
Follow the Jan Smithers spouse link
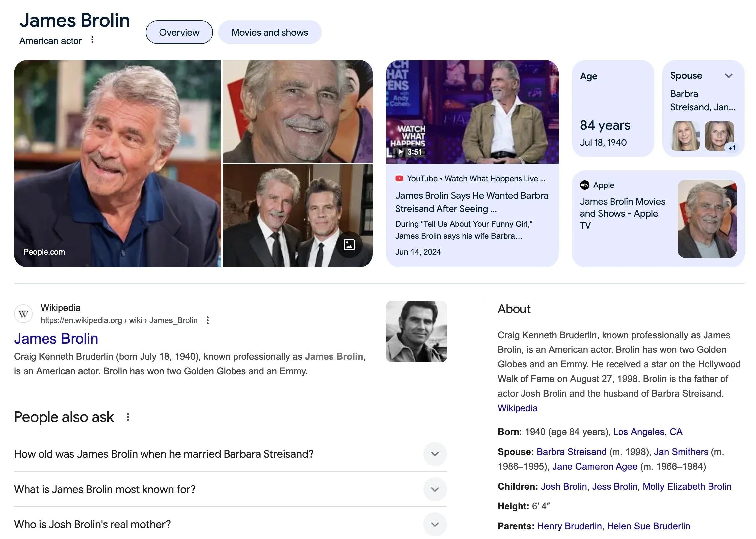tap(681, 452)
